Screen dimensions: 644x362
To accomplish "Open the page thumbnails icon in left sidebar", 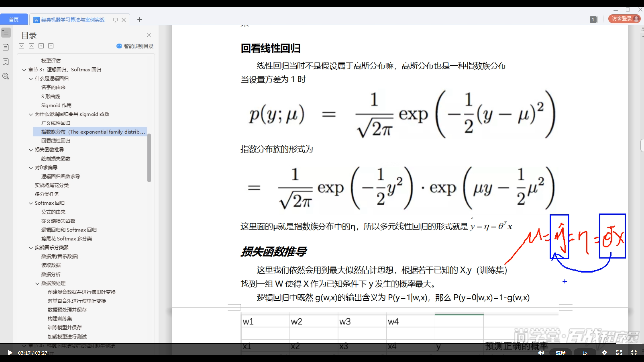I will (6, 47).
